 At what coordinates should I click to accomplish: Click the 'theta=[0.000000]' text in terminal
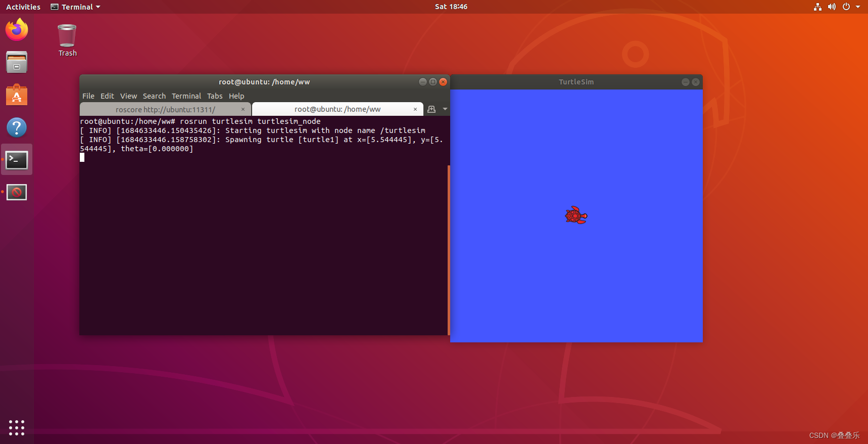(157, 149)
